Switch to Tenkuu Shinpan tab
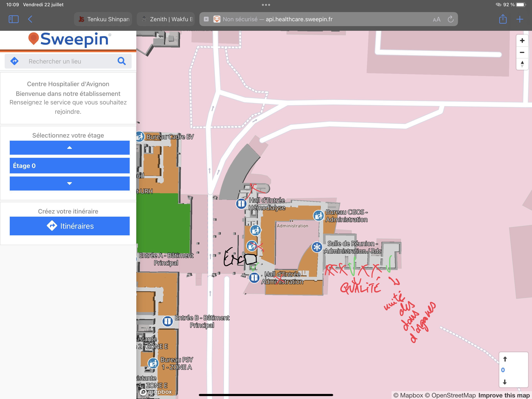This screenshot has height=399, width=532. pos(103,19)
